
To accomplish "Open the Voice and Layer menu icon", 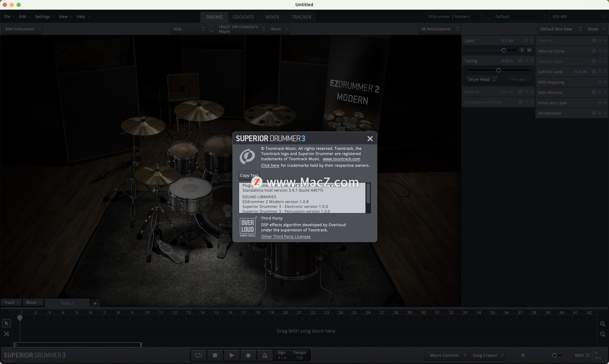I will [x=600, y=103].
